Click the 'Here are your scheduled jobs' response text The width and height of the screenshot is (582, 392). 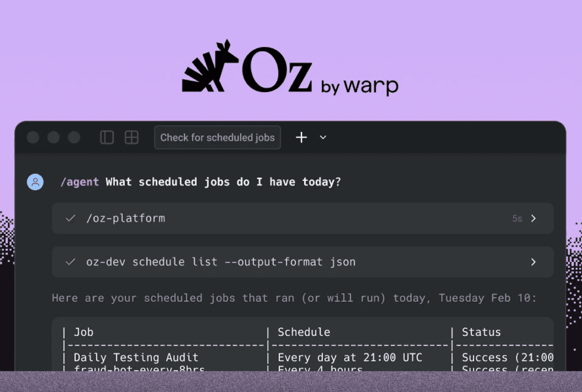click(294, 298)
